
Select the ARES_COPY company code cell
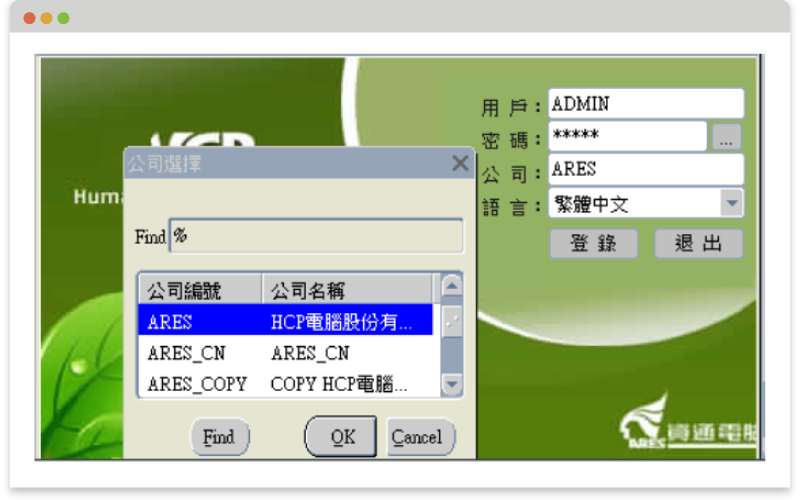pyautogui.click(x=200, y=383)
